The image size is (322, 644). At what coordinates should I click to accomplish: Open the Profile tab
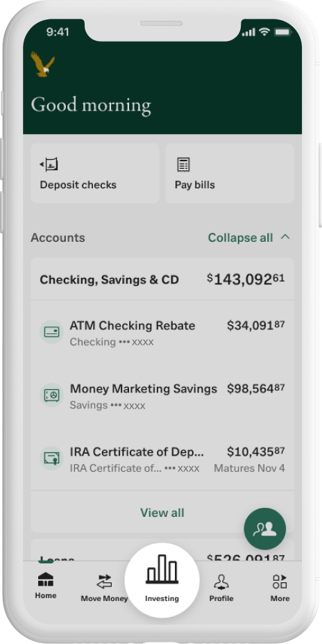[221, 588]
